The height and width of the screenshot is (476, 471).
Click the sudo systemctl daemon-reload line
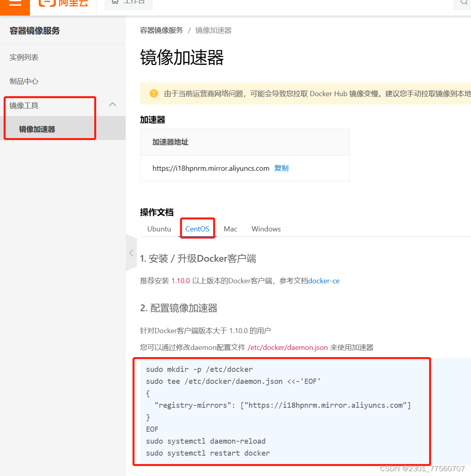(206, 441)
